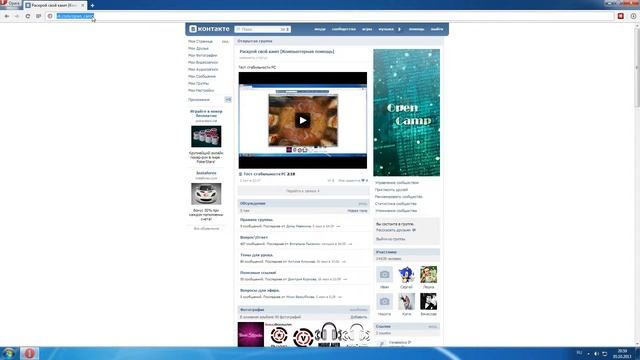Click the go-to-wall-posts bar under video

[x=303, y=191]
